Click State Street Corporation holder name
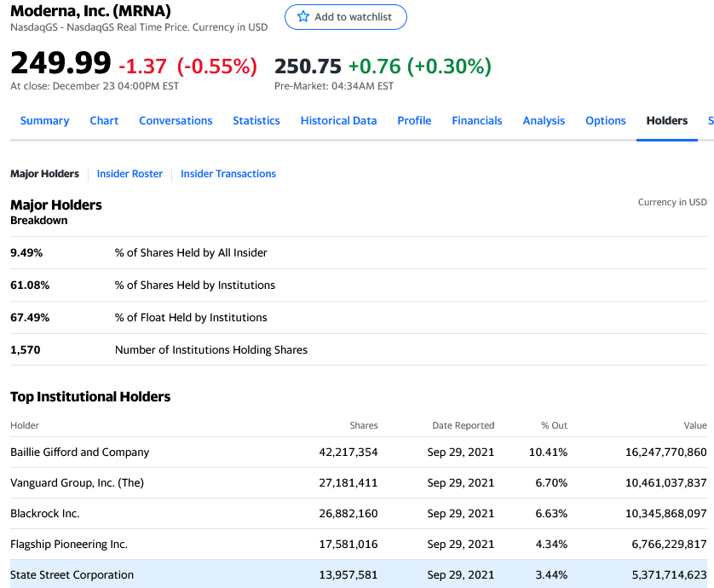The width and height of the screenshot is (714, 588). coord(72,575)
